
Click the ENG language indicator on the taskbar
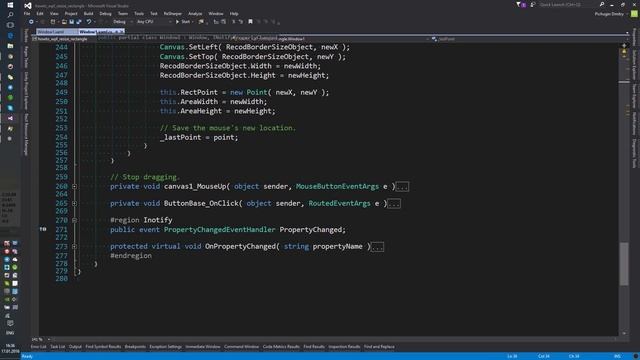pyautogui.click(x=10, y=333)
